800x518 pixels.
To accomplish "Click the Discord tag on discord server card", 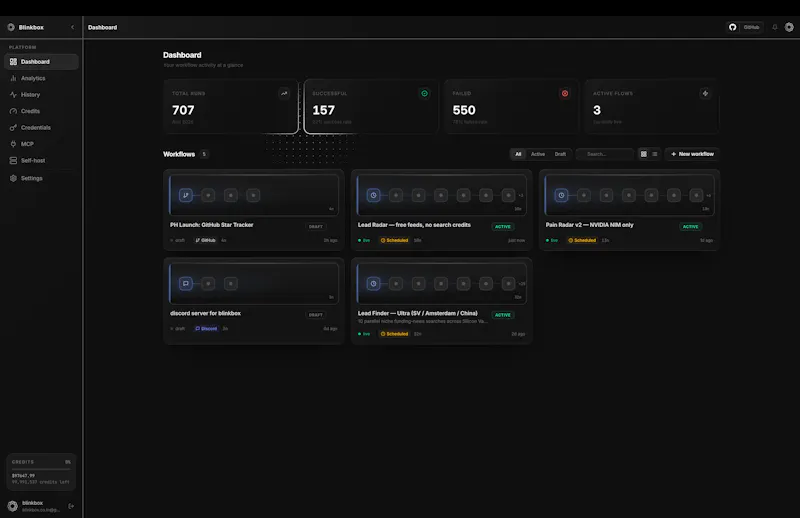I will (206, 329).
